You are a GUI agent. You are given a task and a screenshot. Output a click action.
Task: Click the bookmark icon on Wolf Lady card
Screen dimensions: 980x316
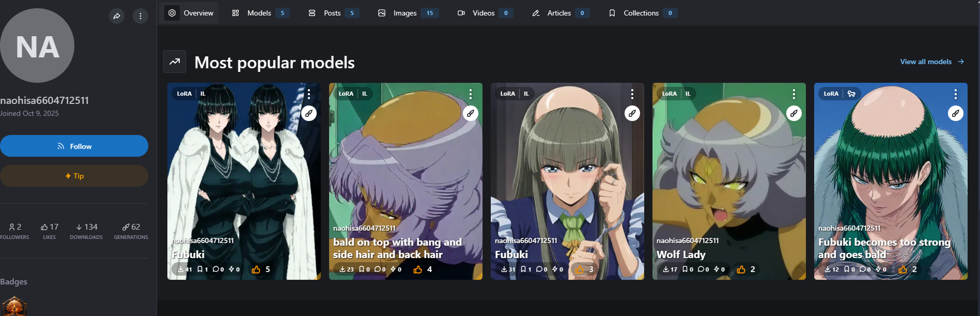coord(685,269)
